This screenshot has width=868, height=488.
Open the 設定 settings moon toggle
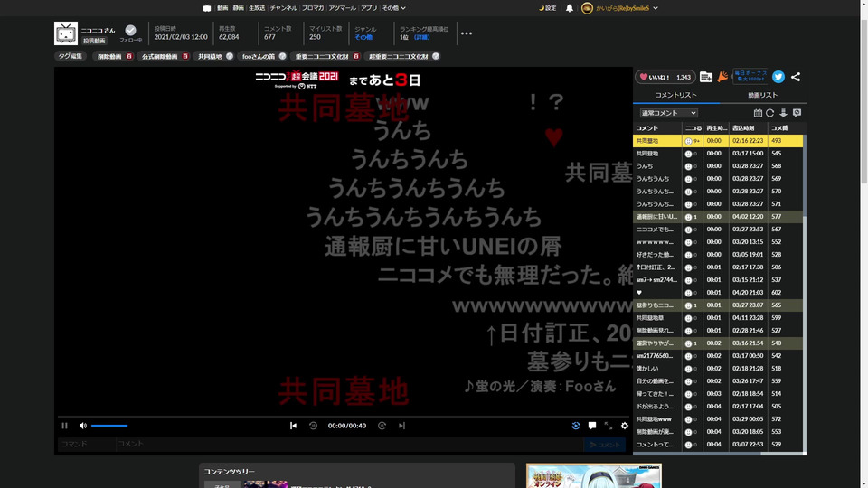click(548, 8)
